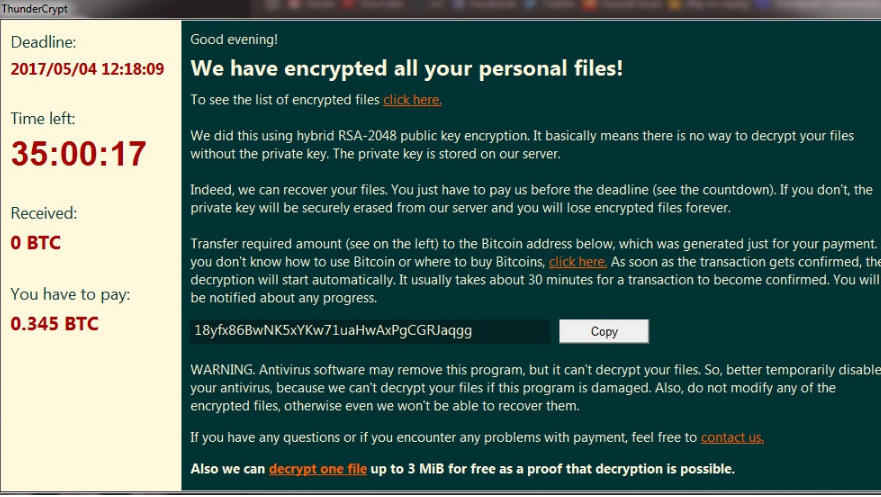Click the received 0 BTC value
The height and width of the screenshot is (497, 881).
pyautogui.click(x=36, y=243)
